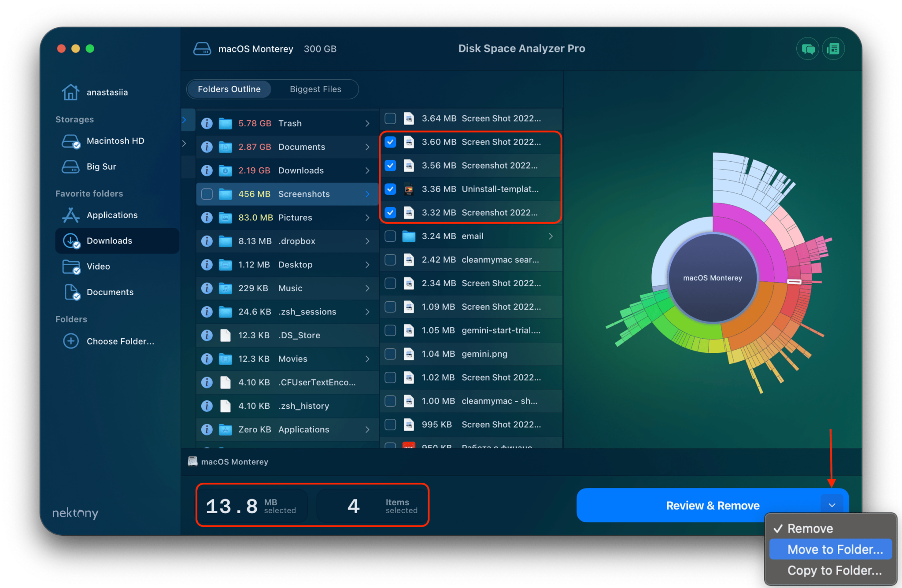
Task: Click the macOS Monterey center of the sunburst chart
Action: pos(712,277)
